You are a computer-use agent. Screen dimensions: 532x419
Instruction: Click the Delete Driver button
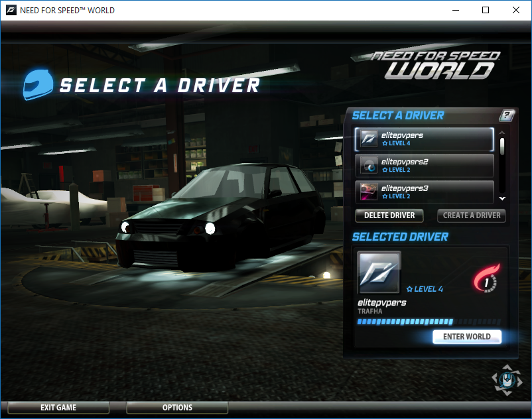click(x=389, y=215)
